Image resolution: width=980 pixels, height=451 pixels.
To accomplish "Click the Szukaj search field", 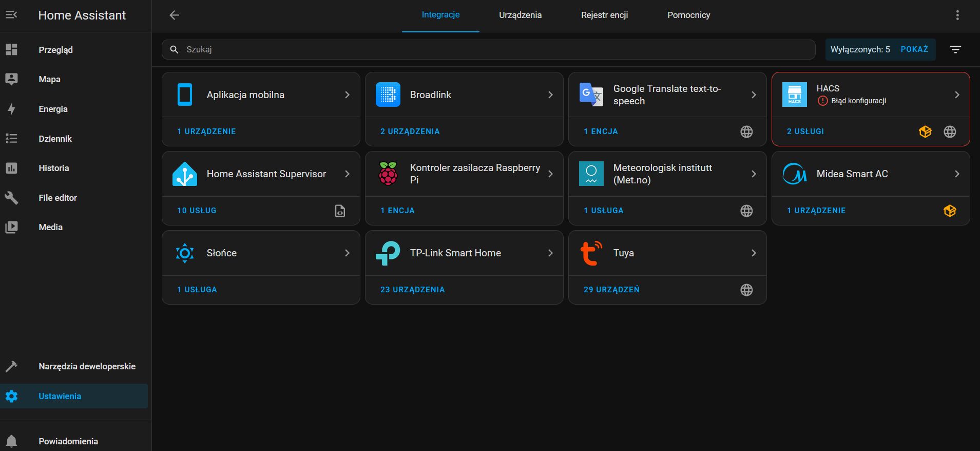I will pyautogui.click(x=488, y=49).
